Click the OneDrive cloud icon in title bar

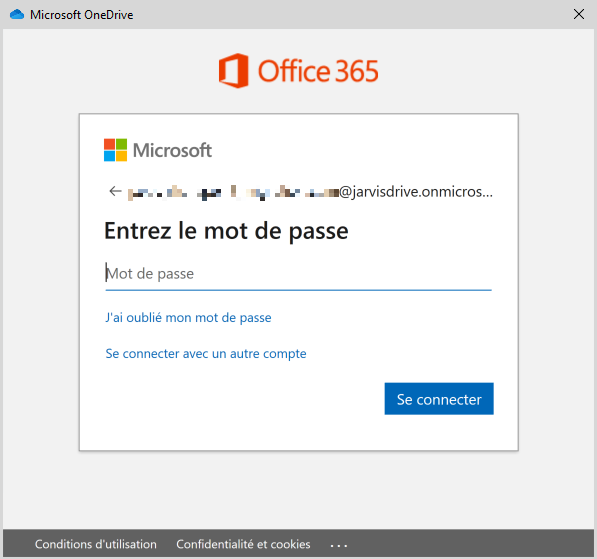tap(17, 14)
